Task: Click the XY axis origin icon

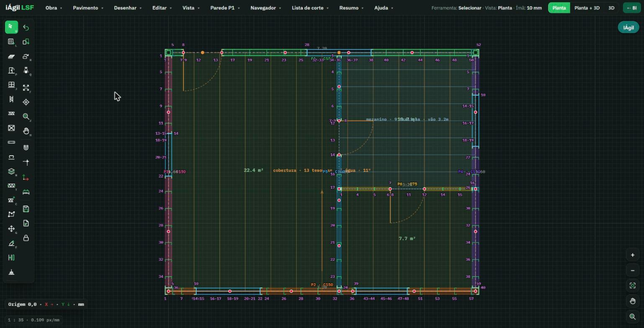Action: pos(26,178)
